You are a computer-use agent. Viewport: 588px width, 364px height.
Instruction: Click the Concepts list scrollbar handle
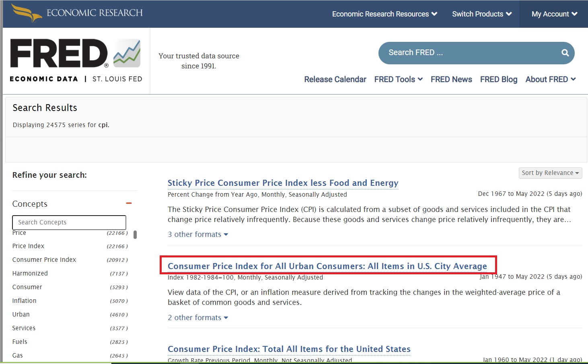135,234
